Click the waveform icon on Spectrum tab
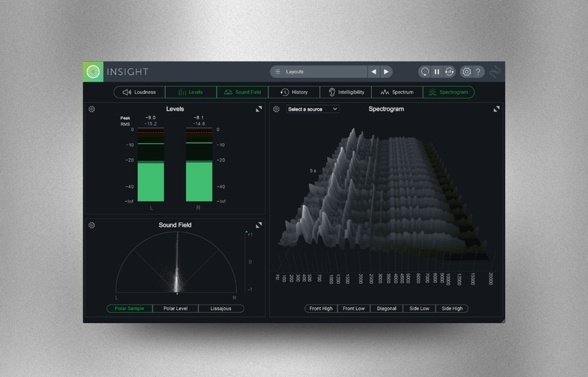The image size is (588, 377). pyautogui.click(x=385, y=92)
